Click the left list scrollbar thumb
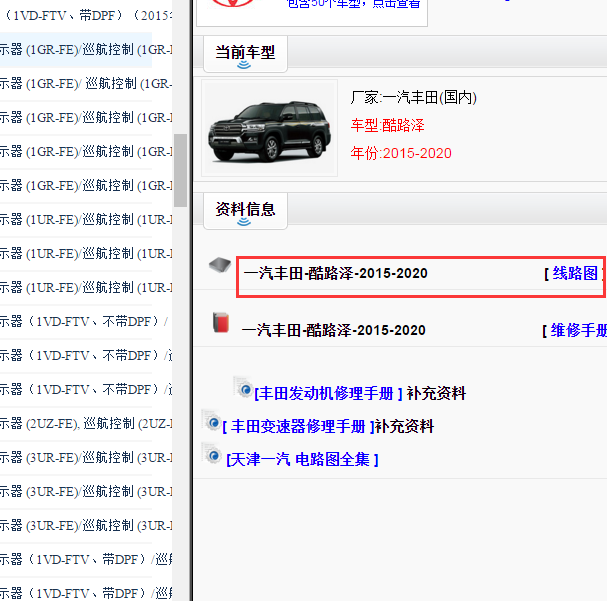Screen dimensions: 607x601 pos(180,170)
